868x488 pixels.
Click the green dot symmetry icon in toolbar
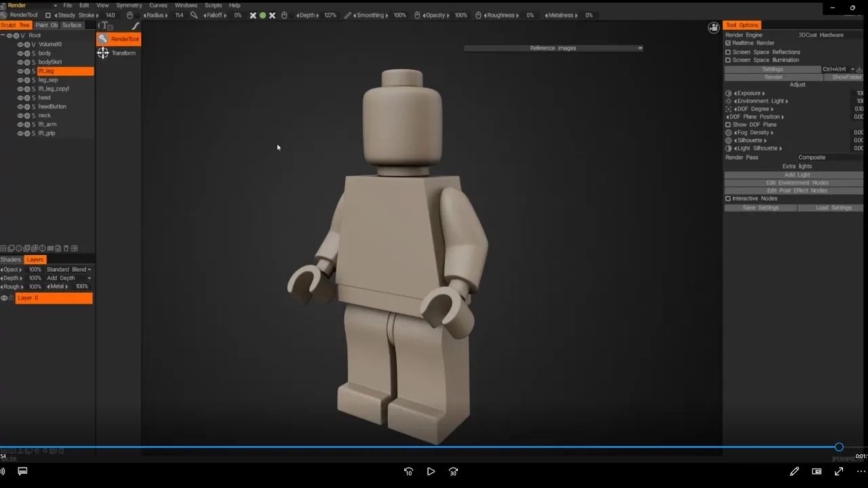click(262, 15)
